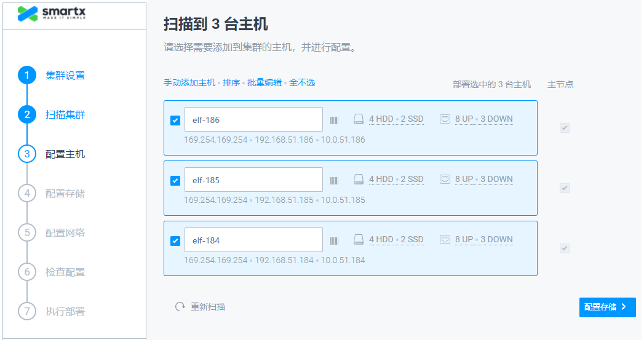Click the barcode icon next to elf-186
This screenshot has height=340, width=644.
pyautogui.click(x=335, y=121)
